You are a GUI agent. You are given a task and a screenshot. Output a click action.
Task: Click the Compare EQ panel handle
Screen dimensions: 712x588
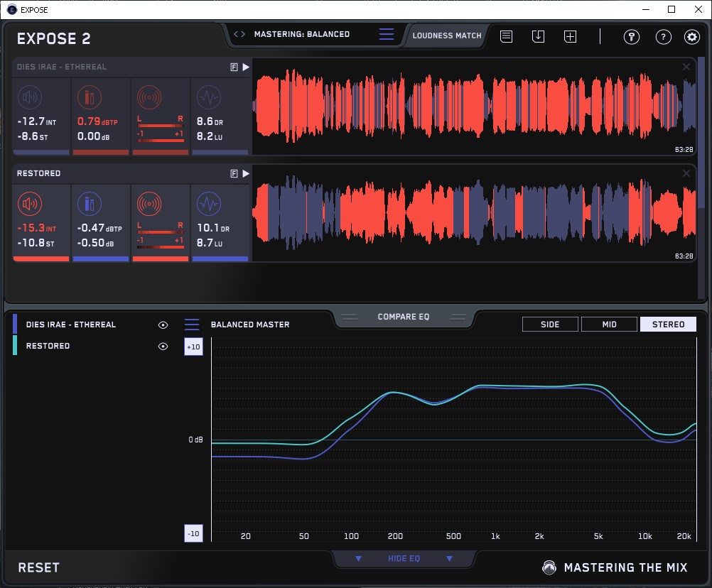tap(403, 317)
